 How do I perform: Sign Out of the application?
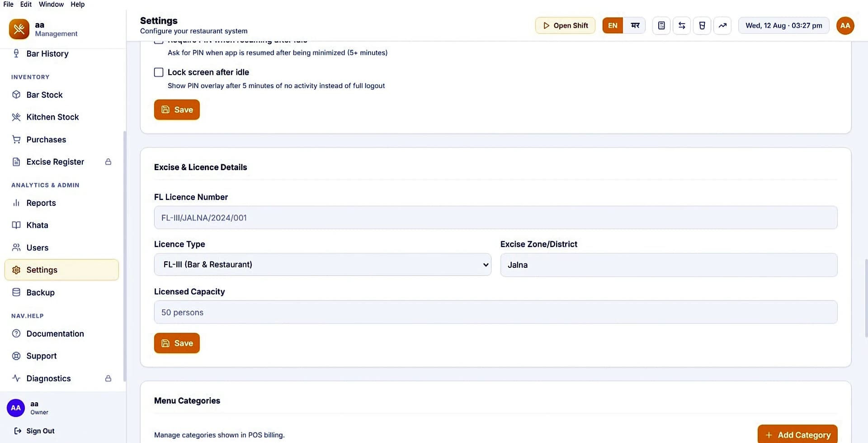pos(34,431)
